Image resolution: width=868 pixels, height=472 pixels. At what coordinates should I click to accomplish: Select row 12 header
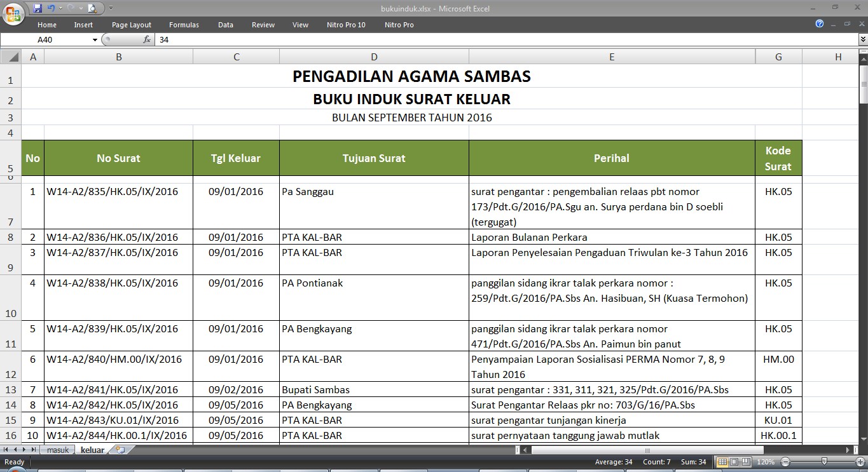11,367
